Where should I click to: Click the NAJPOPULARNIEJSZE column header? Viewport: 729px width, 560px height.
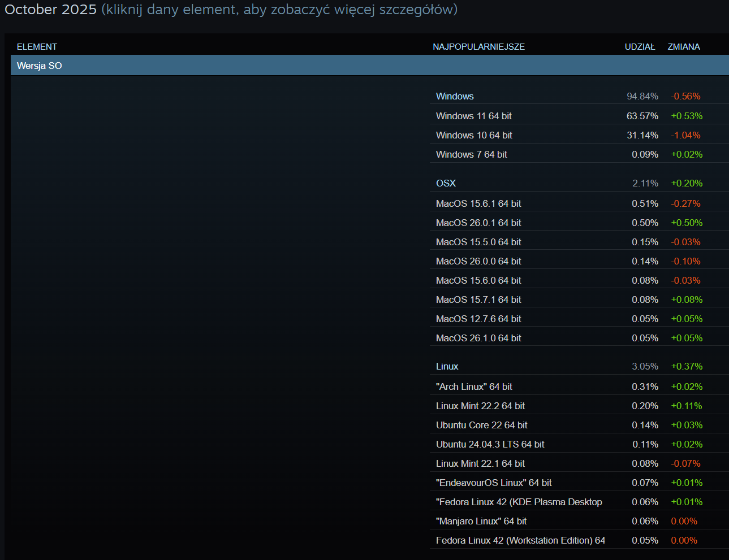coord(478,47)
